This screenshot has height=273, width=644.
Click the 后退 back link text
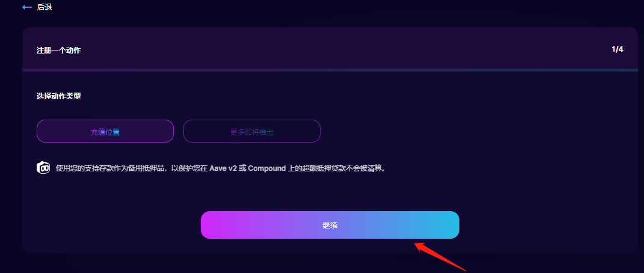pos(44,7)
